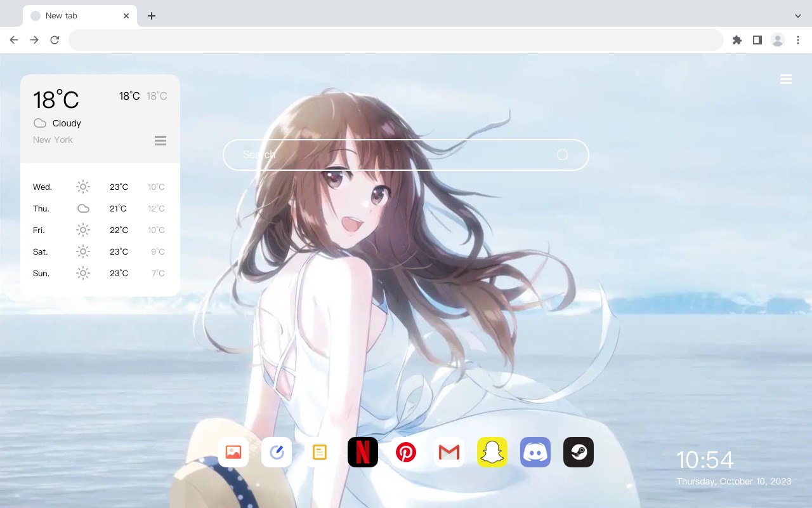Click the search magnifier icon

pos(563,155)
